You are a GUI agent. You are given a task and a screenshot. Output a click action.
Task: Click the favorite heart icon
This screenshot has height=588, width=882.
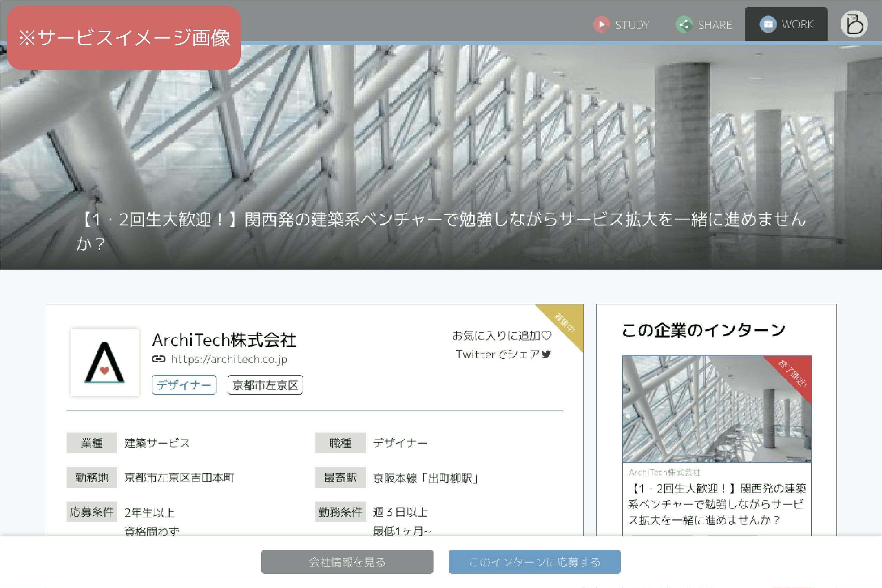tap(547, 335)
